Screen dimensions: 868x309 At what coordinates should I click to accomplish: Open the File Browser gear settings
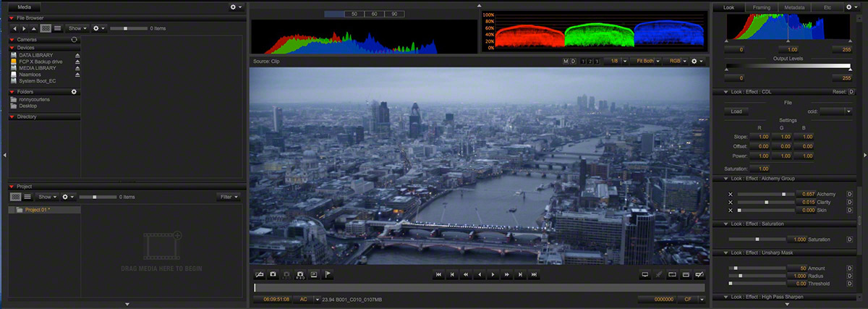click(x=99, y=27)
